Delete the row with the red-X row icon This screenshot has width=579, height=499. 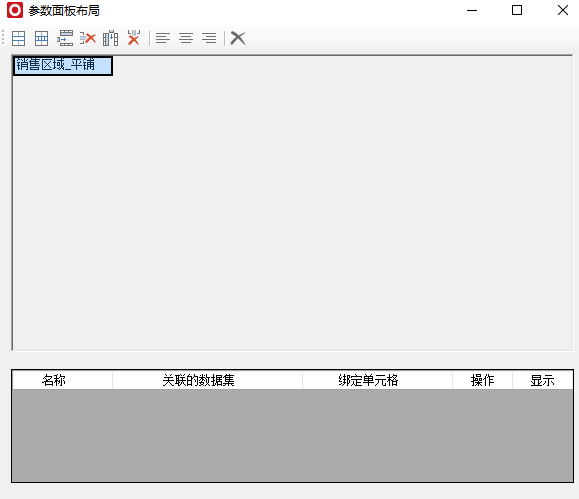(x=88, y=38)
